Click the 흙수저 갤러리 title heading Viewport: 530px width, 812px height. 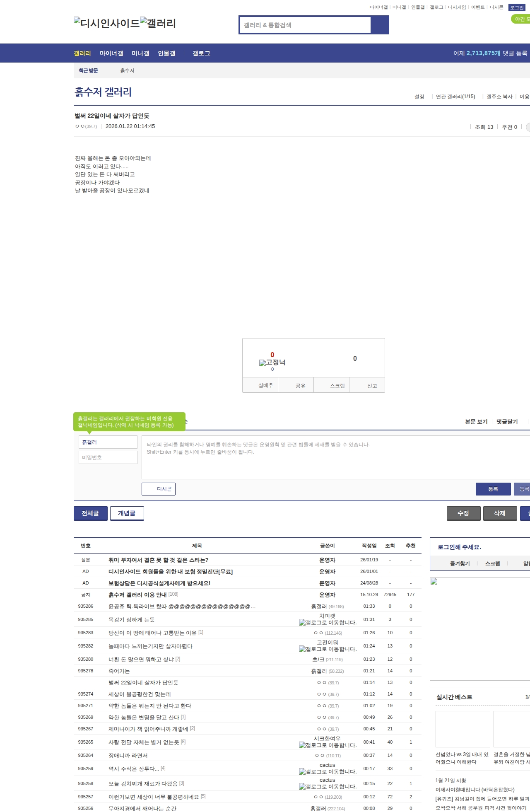(x=103, y=92)
